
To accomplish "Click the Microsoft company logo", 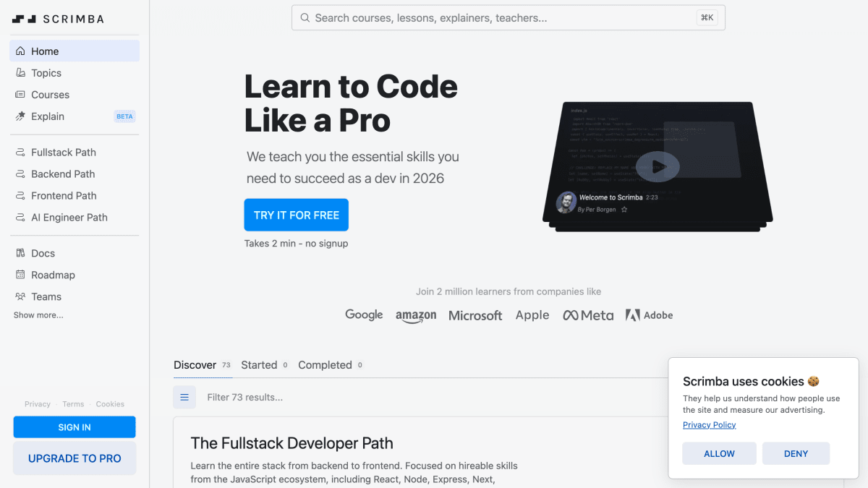I will pyautogui.click(x=475, y=315).
